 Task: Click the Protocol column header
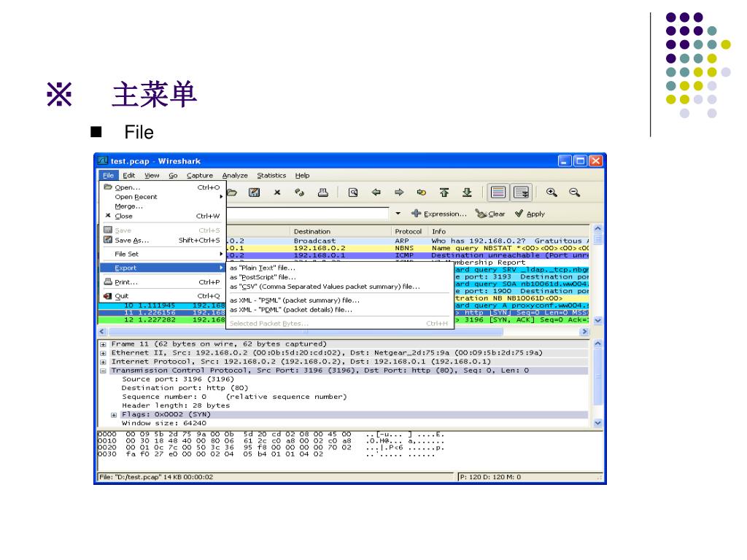410,231
